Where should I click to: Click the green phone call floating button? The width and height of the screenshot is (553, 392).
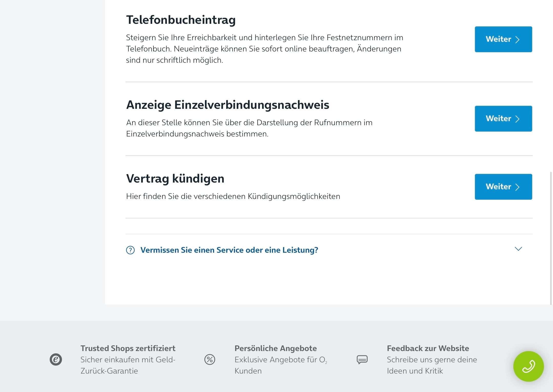(528, 366)
